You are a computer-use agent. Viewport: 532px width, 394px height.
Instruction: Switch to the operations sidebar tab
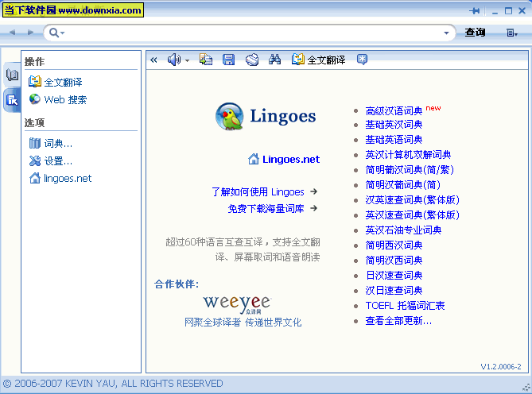12,100
